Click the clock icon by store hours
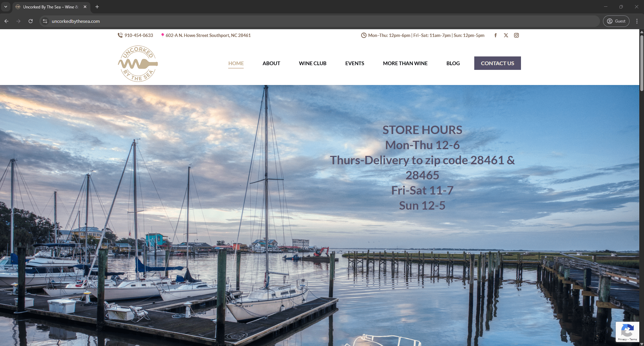644x346 pixels. [x=364, y=35]
